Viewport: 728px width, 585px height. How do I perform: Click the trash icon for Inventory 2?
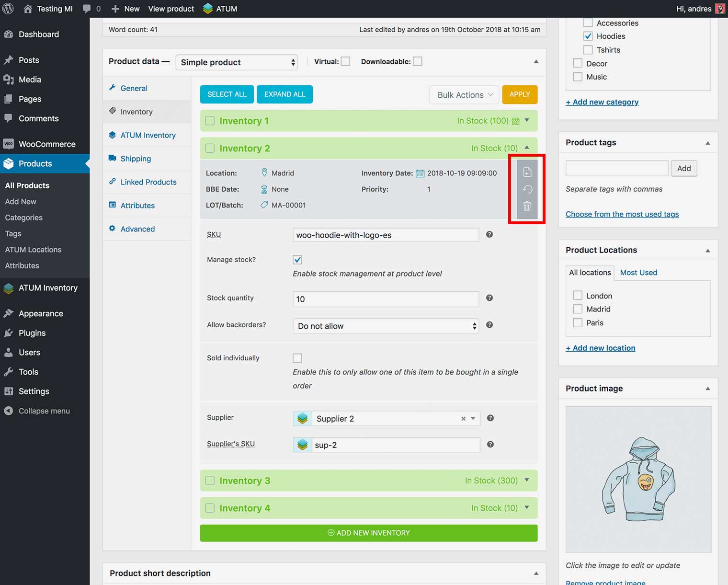[527, 206]
